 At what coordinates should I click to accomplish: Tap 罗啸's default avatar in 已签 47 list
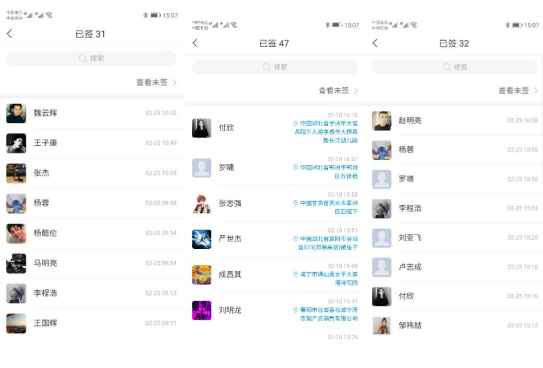[x=202, y=168]
